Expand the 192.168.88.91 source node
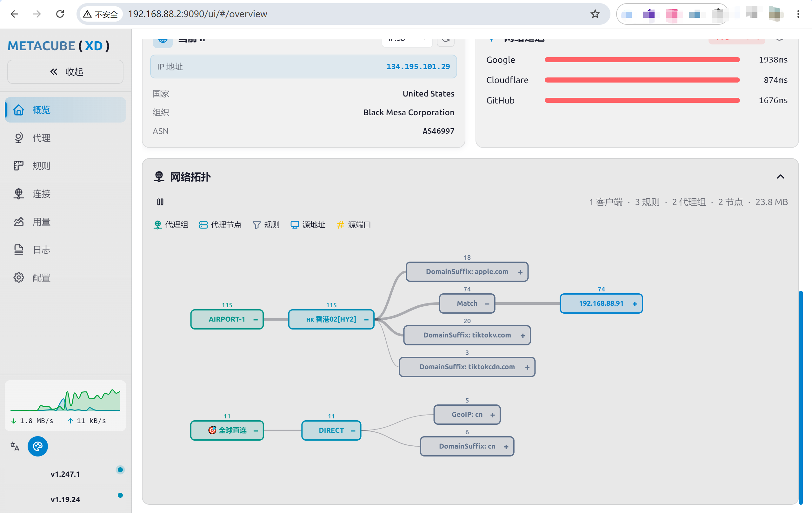This screenshot has height=513, width=812. 635,304
